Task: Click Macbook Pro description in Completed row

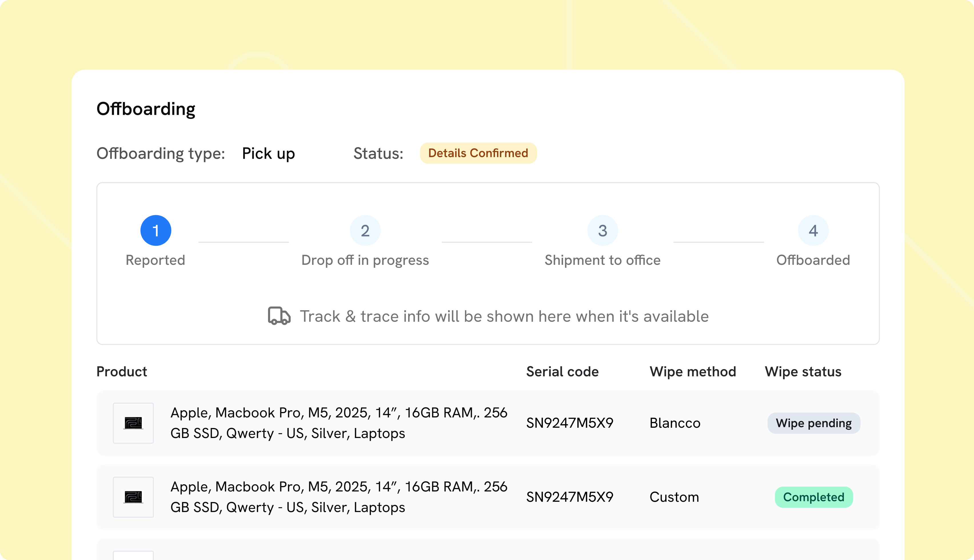Action: coord(339,497)
